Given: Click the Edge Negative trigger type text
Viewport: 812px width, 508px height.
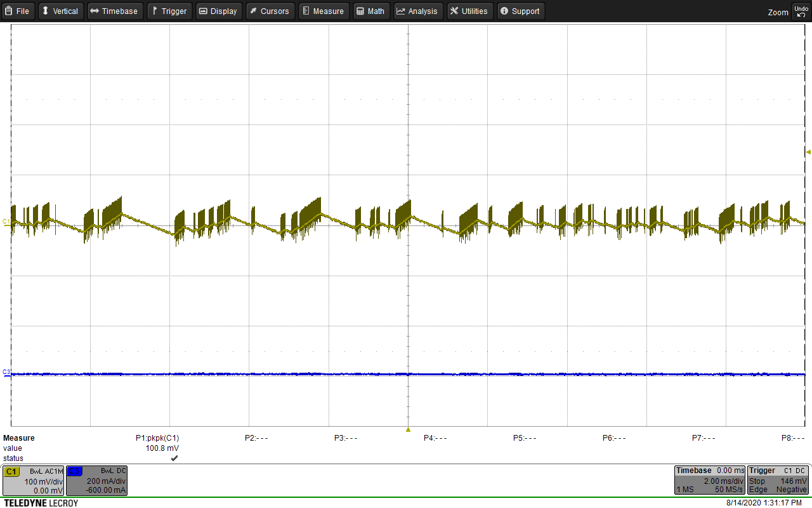Looking at the screenshot, I should click(x=778, y=490).
